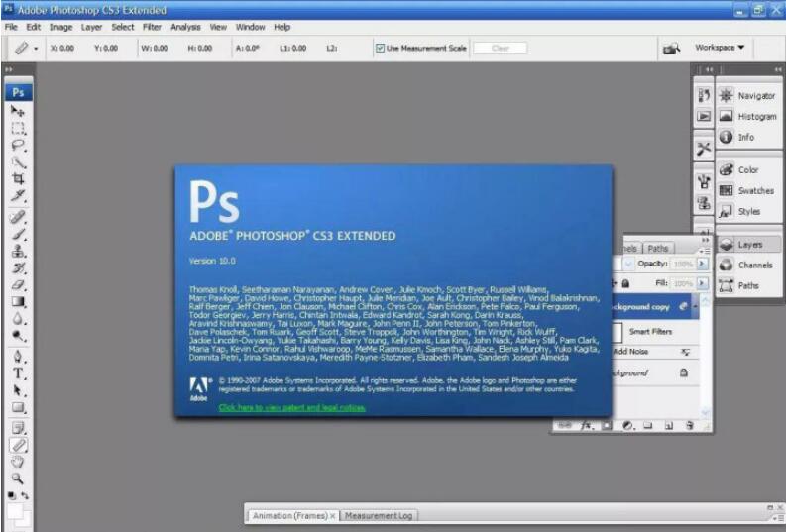Image resolution: width=786 pixels, height=532 pixels.
Task: Toggle the Lock all icon in Layers
Action: pyautogui.click(x=625, y=284)
